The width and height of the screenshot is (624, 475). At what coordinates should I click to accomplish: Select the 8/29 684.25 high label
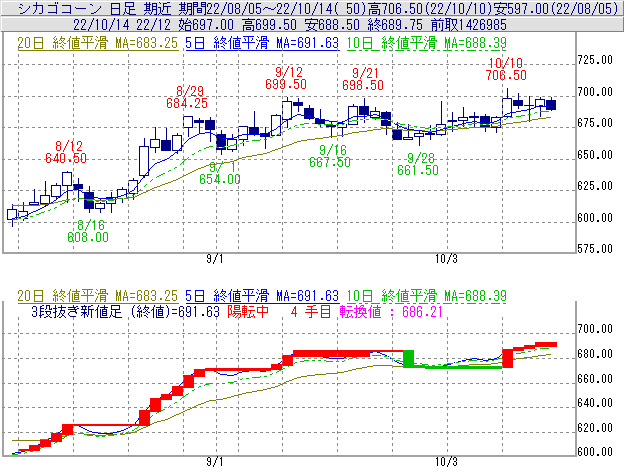(187, 97)
